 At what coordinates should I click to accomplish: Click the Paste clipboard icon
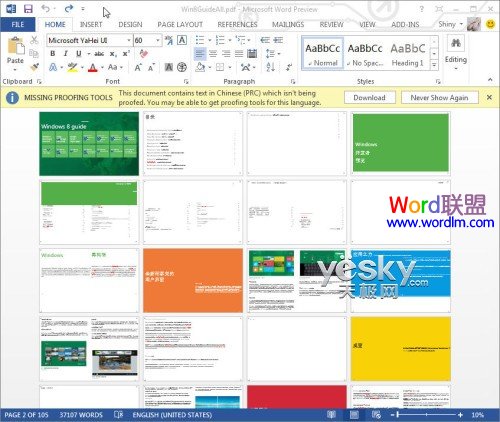coord(15,46)
